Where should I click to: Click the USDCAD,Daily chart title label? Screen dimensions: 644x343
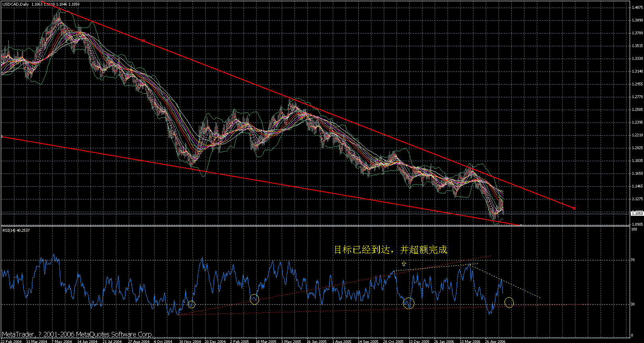(x=15, y=4)
